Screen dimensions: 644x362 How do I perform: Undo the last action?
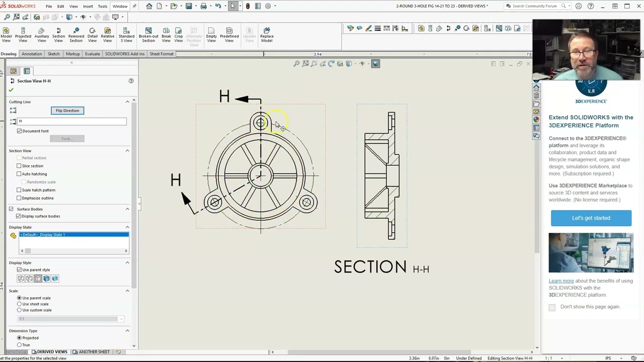tap(218, 6)
